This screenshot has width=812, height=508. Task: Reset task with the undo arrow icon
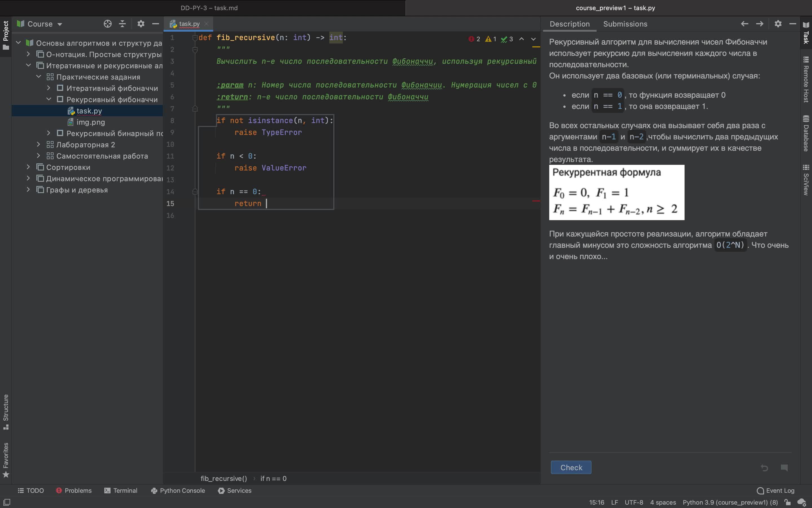point(764,468)
